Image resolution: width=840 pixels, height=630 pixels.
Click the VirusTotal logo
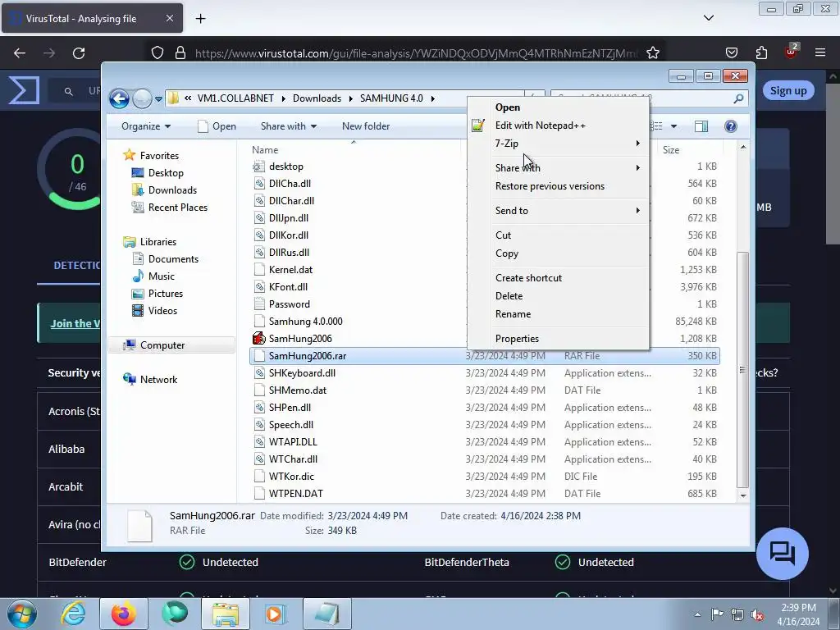click(x=24, y=90)
